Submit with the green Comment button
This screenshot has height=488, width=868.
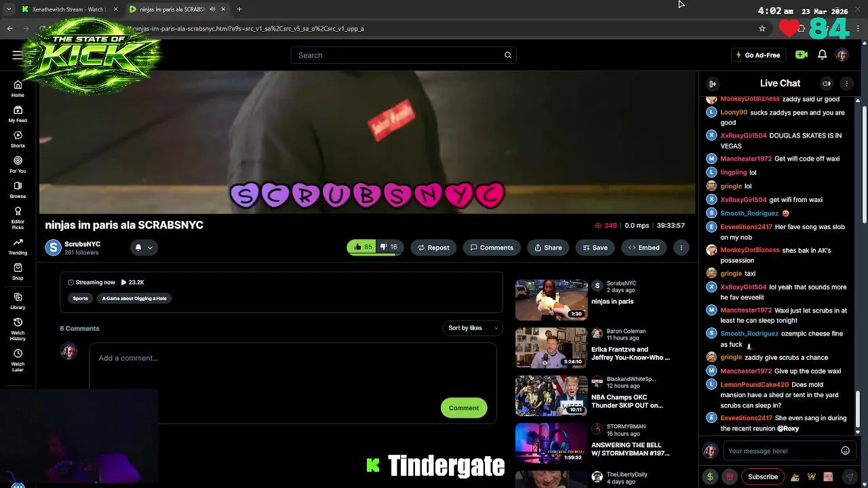pos(464,408)
